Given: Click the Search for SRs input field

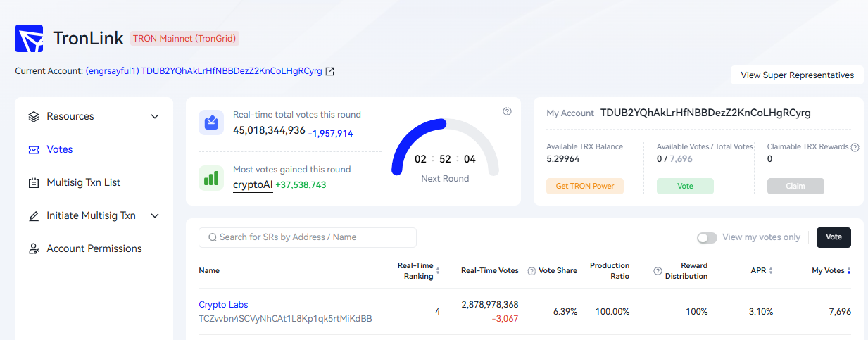Looking at the screenshot, I should 308,237.
